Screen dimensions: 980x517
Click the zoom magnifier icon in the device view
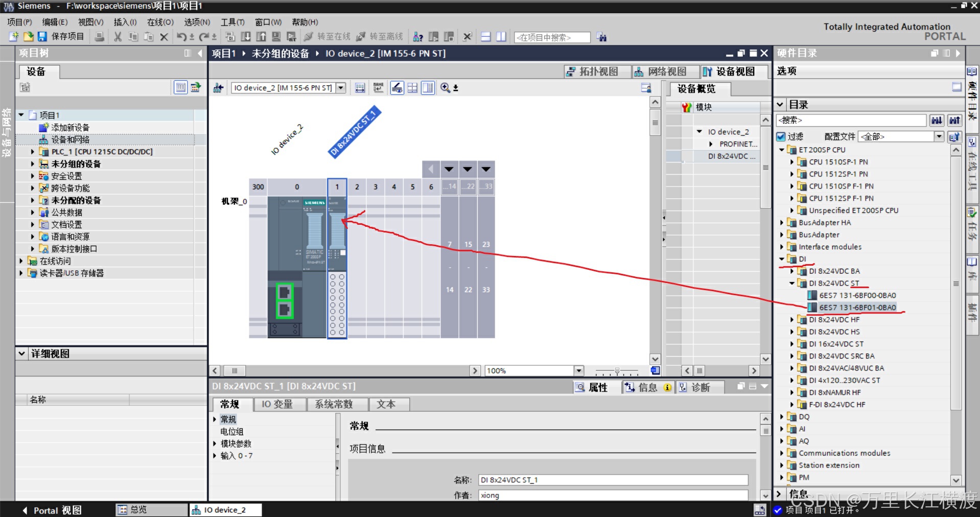tap(446, 88)
